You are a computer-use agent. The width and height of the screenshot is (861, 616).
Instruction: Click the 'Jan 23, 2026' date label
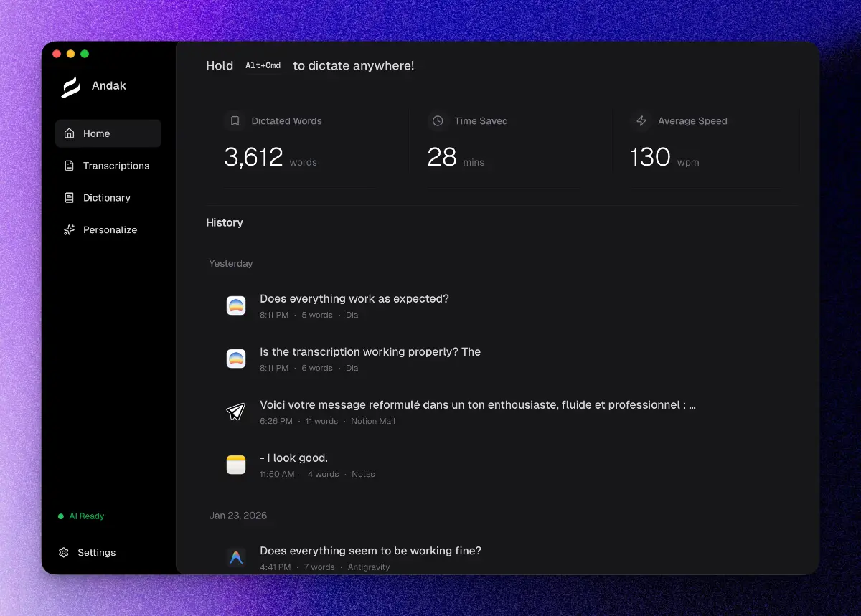point(237,516)
